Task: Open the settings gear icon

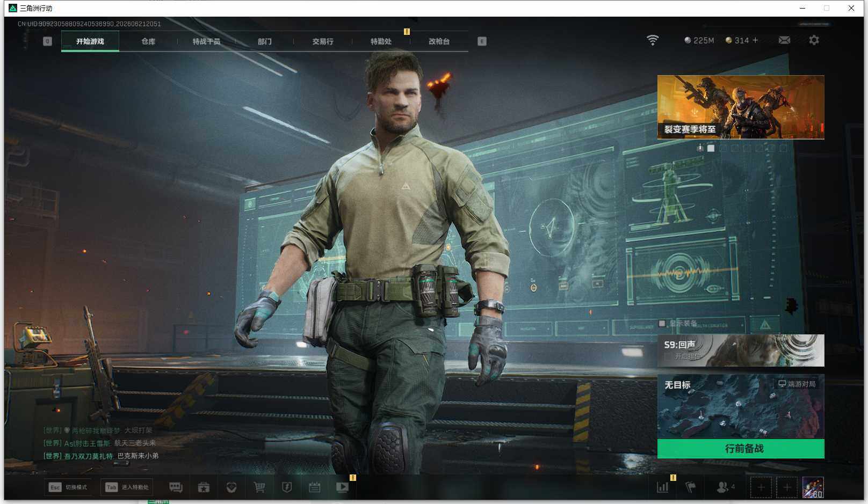Action: (814, 40)
